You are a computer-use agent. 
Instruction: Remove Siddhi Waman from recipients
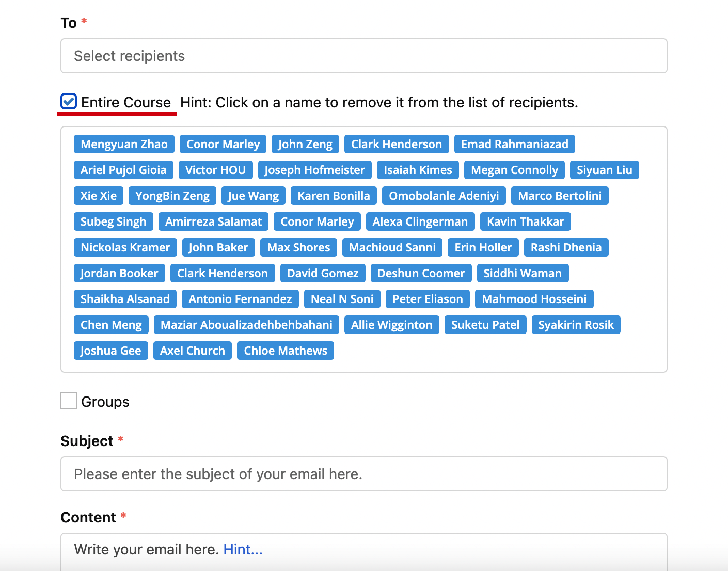[x=523, y=273]
